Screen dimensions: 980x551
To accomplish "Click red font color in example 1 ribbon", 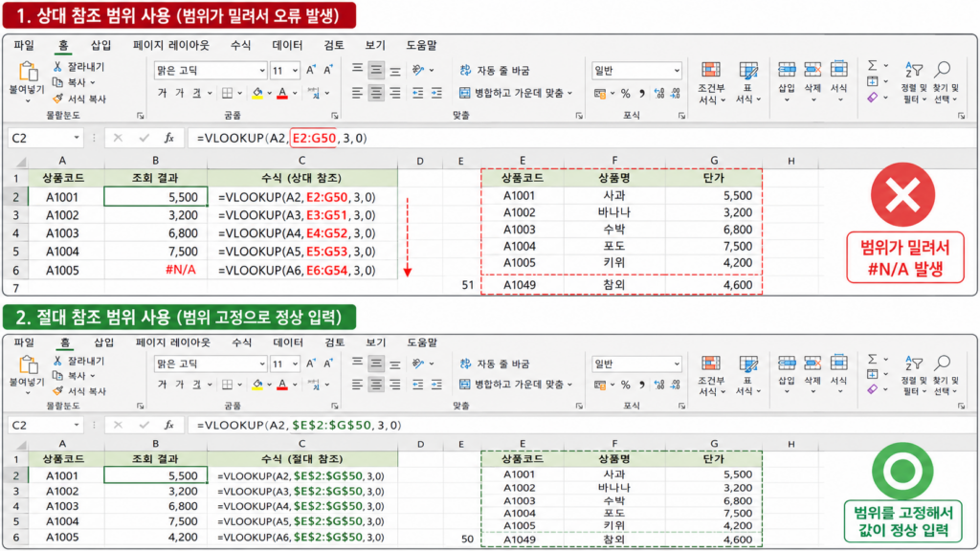I will (282, 93).
